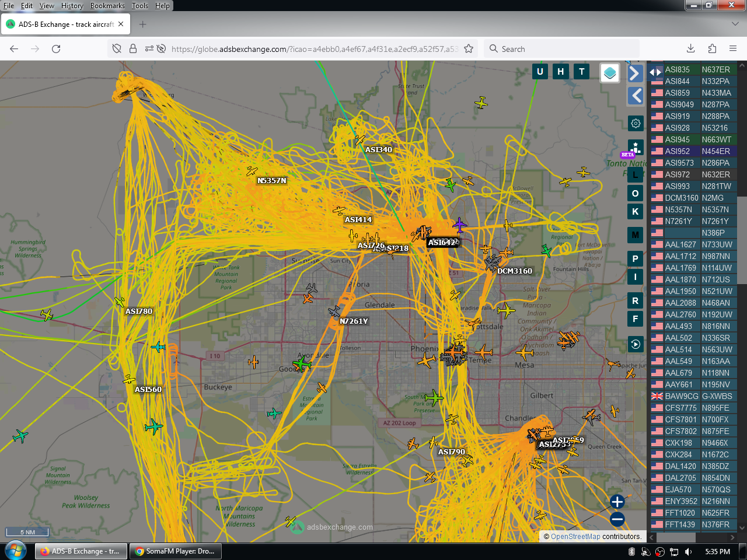Open a new browser tab

(x=143, y=24)
